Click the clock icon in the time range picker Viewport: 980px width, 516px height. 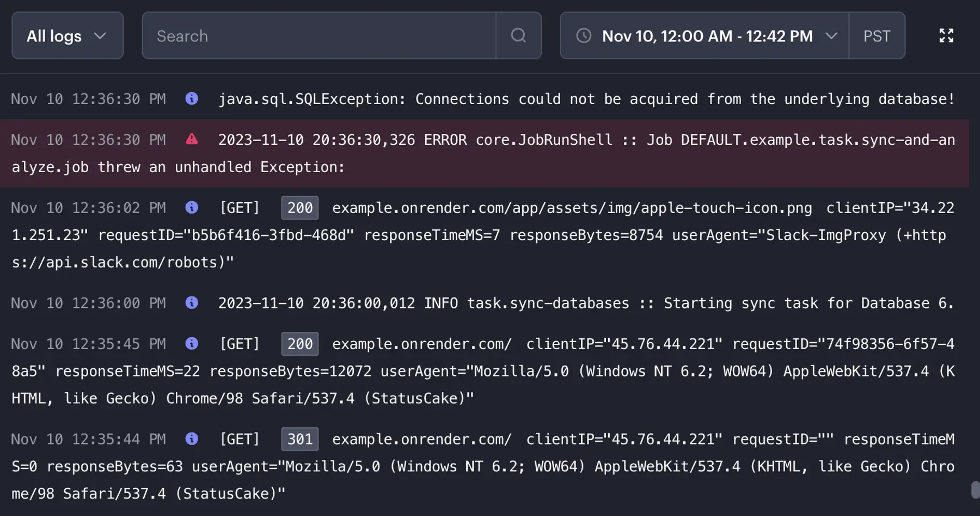click(584, 36)
